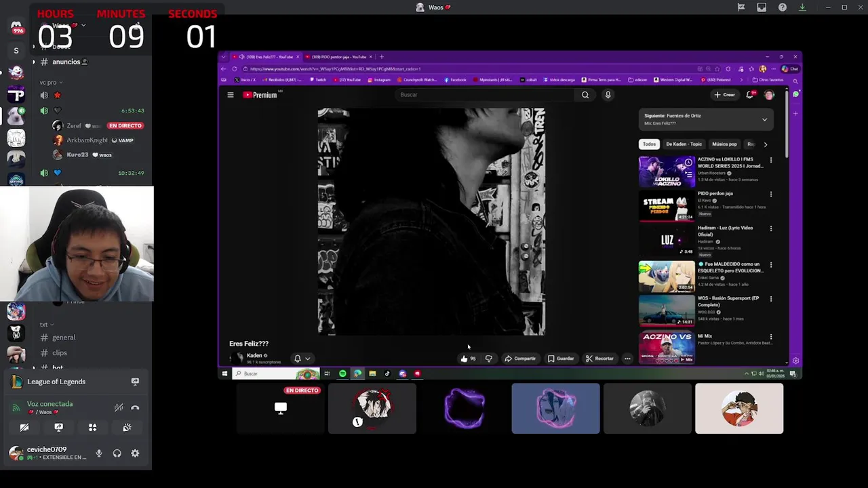
Task: Select the Música pop filter chip
Action: pyautogui.click(x=724, y=144)
